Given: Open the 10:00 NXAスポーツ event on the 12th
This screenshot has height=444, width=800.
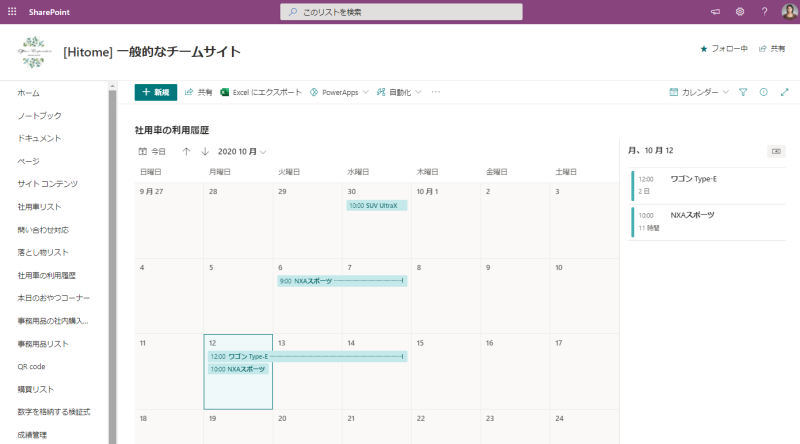Looking at the screenshot, I should pyautogui.click(x=238, y=369).
